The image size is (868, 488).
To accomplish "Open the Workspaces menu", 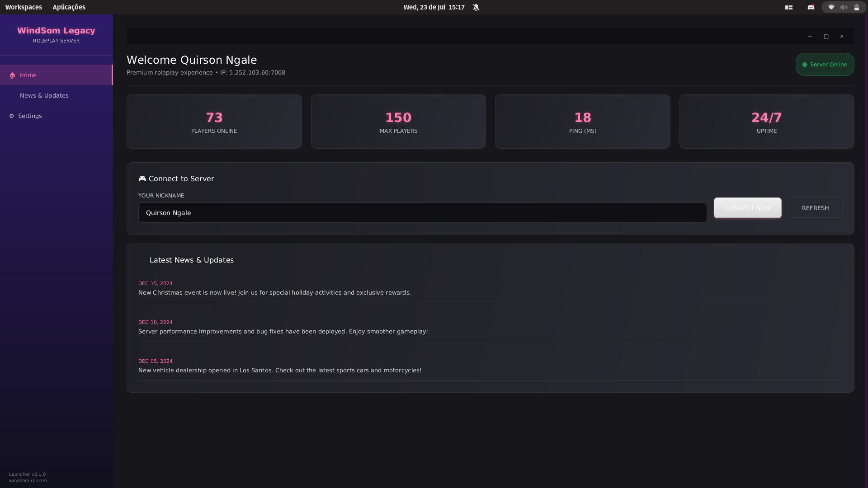I will pyautogui.click(x=24, y=7).
